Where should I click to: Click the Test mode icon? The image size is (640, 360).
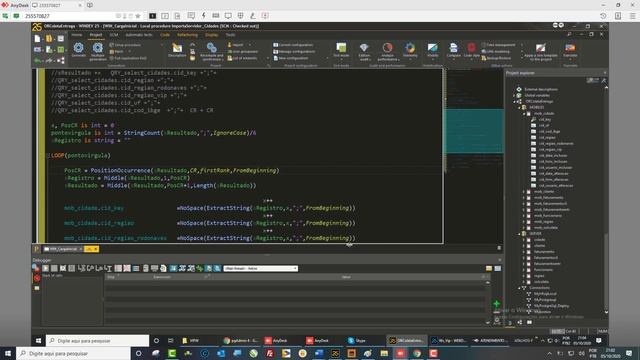click(x=341, y=47)
